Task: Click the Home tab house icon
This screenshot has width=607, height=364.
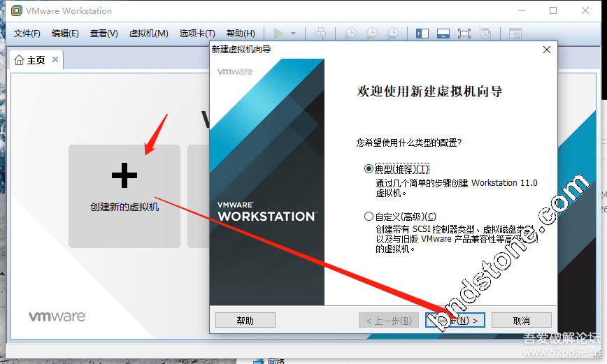Action: [19, 60]
